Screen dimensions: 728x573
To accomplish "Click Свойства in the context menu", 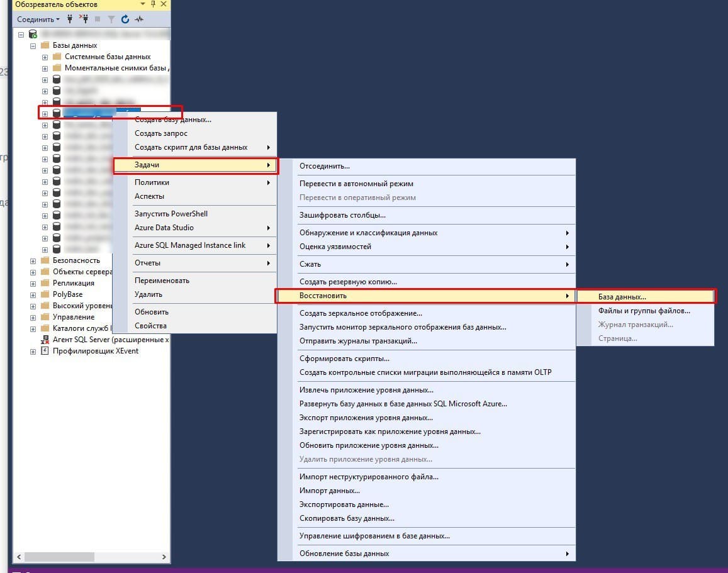I will tap(150, 326).
